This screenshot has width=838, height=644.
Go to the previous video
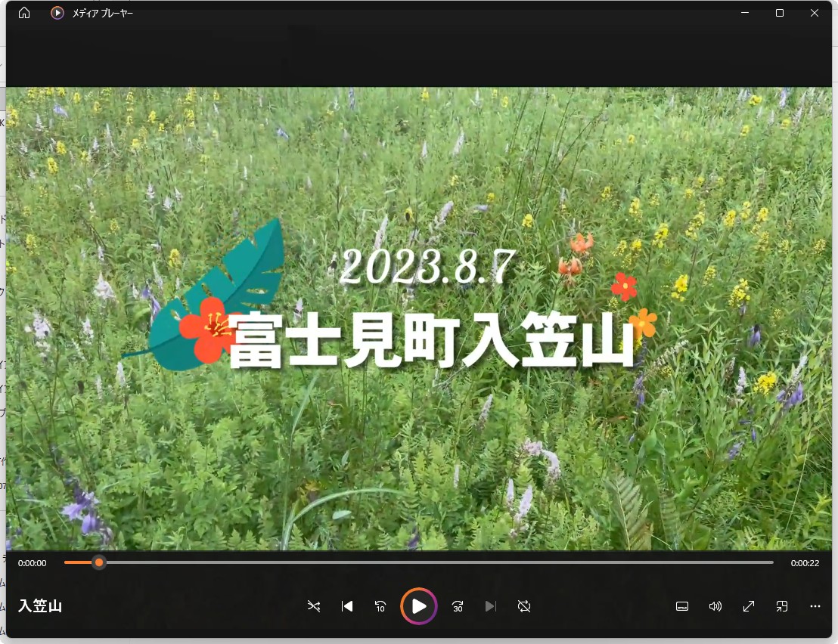click(346, 605)
